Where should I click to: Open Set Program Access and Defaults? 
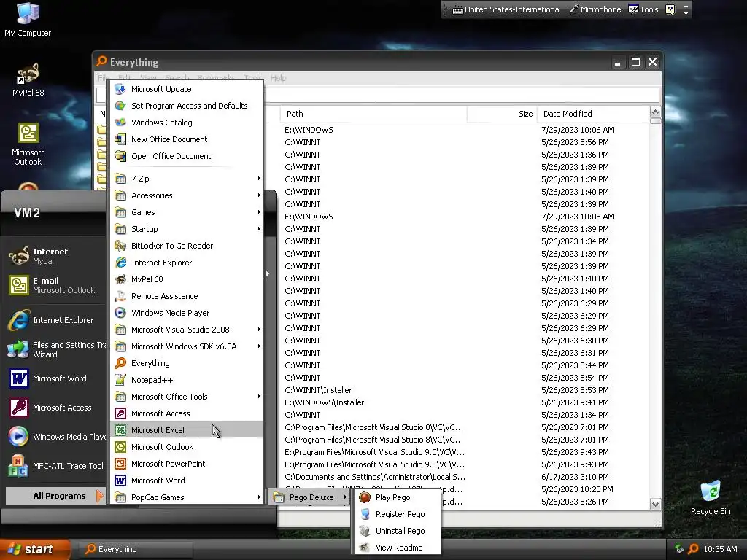tap(187, 106)
